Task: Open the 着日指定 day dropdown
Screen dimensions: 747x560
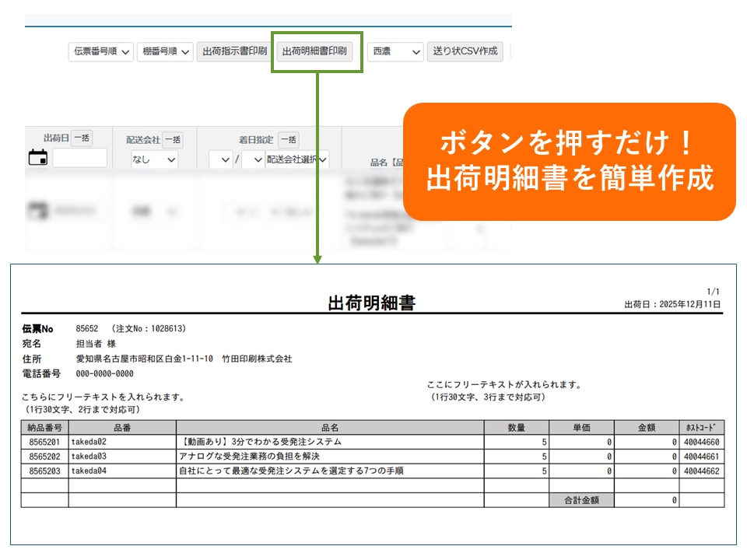Action: click(x=253, y=160)
